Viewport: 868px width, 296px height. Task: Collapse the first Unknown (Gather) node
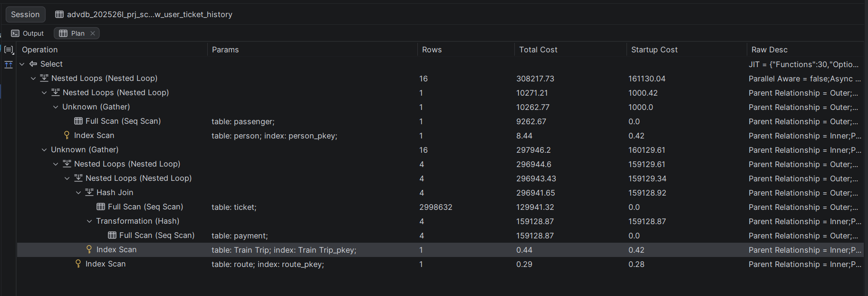click(x=56, y=107)
